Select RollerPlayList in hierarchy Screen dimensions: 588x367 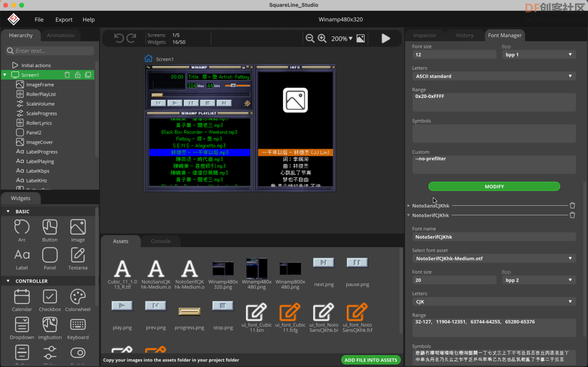click(x=41, y=94)
